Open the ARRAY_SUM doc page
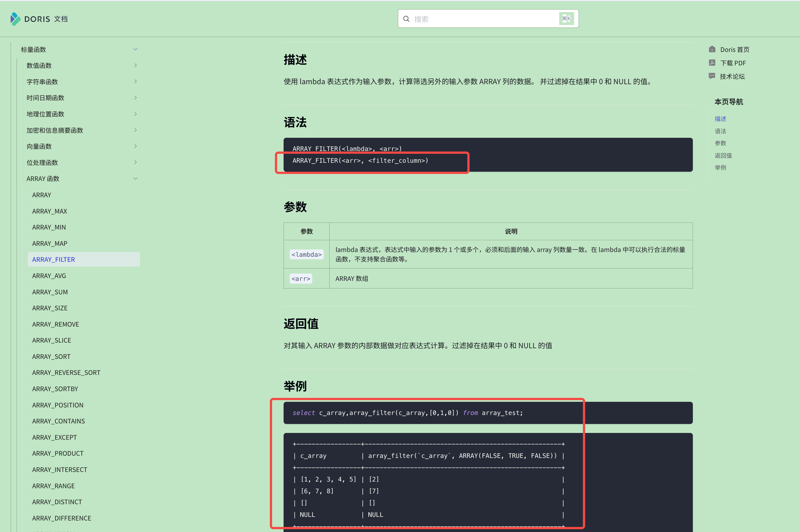This screenshot has width=800, height=532. click(x=50, y=292)
